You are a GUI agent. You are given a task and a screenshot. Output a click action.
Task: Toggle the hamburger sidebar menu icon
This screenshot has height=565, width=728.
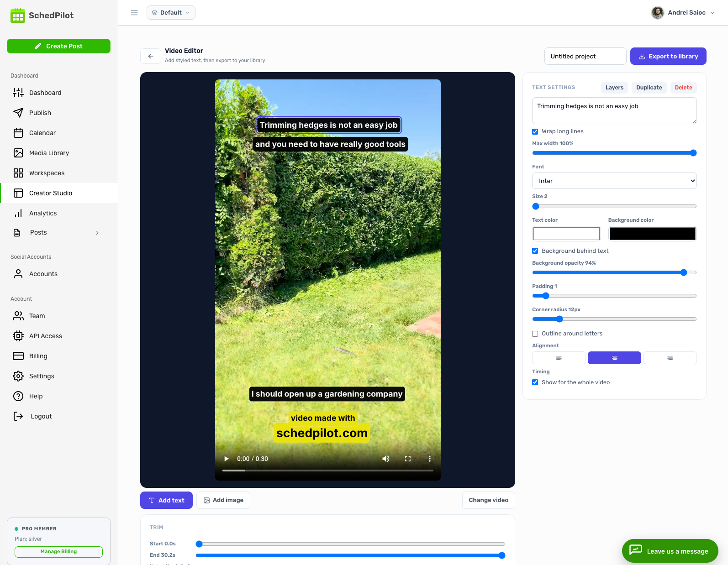tap(134, 13)
